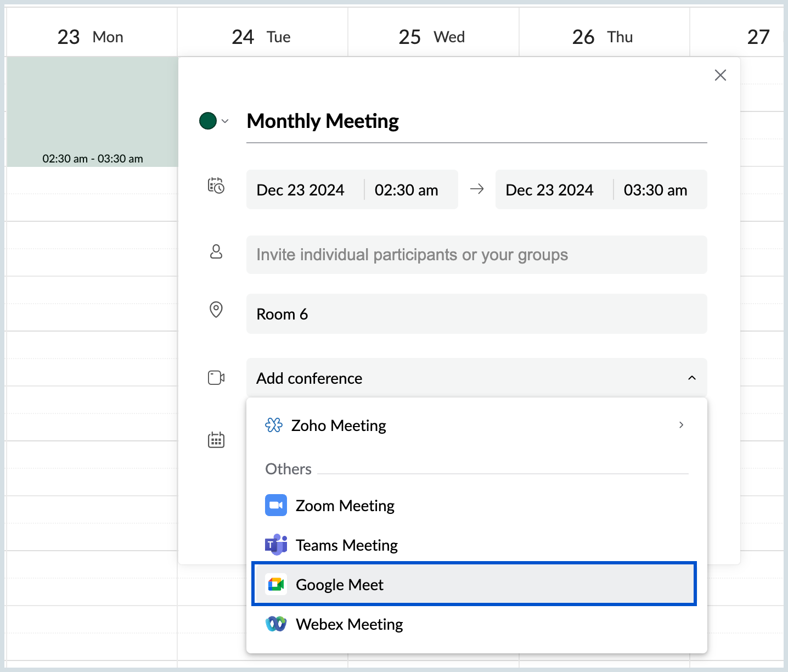Screen dimensions: 788x672
Task: Click the Webex Meeting logo icon
Action: tap(276, 624)
